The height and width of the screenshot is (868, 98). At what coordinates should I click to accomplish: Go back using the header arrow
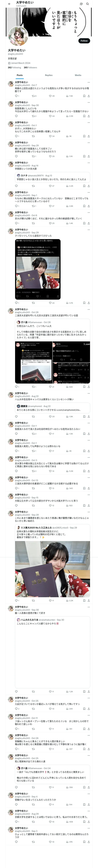[x=9, y=4]
